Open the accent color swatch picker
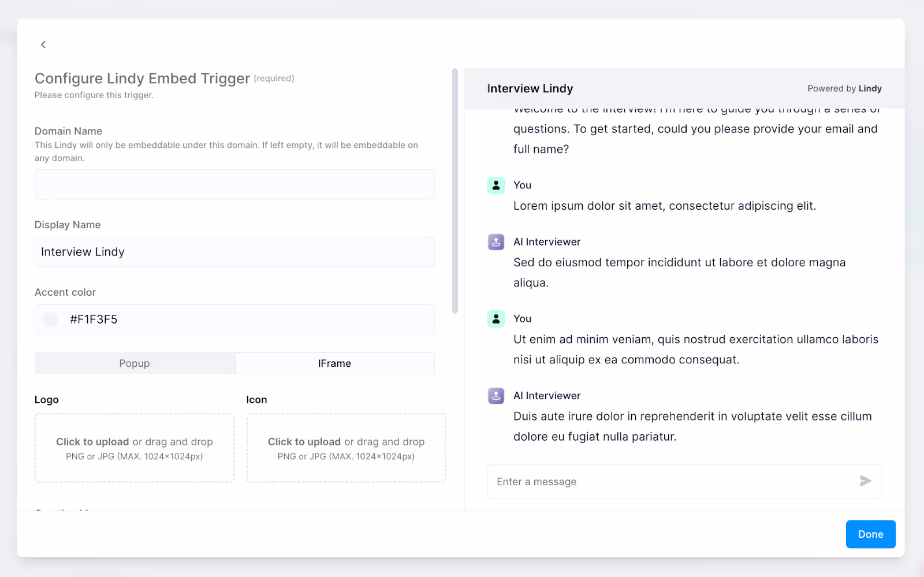This screenshot has height=577, width=924. [51, 319]
